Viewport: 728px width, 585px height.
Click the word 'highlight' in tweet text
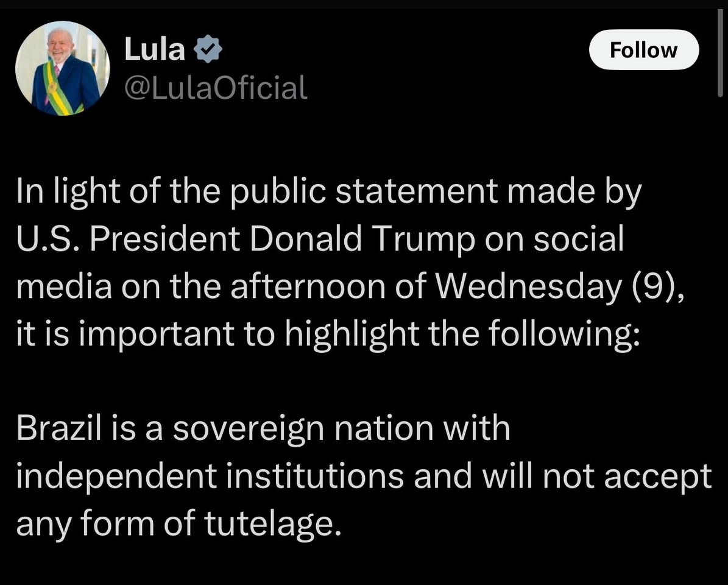pos(352,334)
